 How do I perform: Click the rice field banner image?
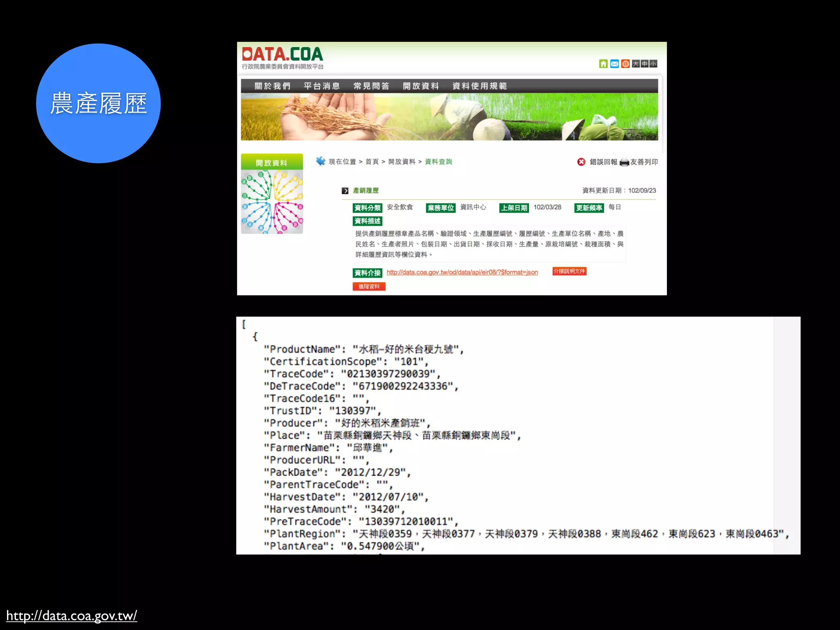[450, 116]
